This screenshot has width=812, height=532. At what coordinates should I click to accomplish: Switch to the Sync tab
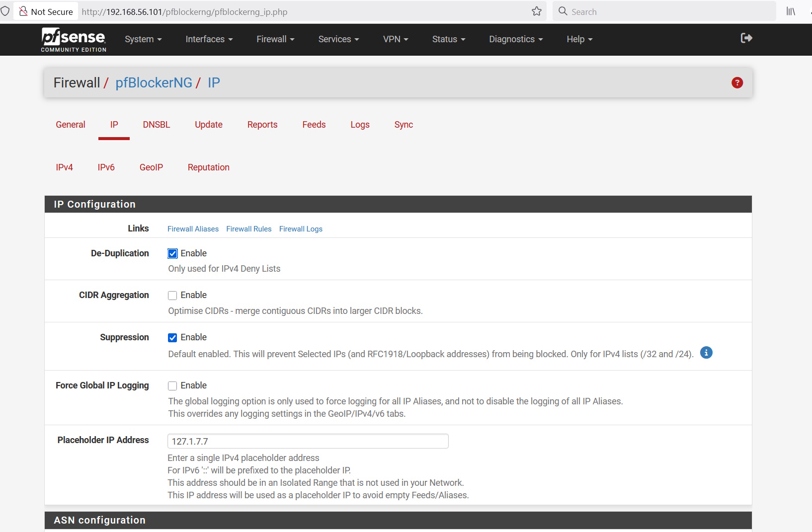point(404,125)
